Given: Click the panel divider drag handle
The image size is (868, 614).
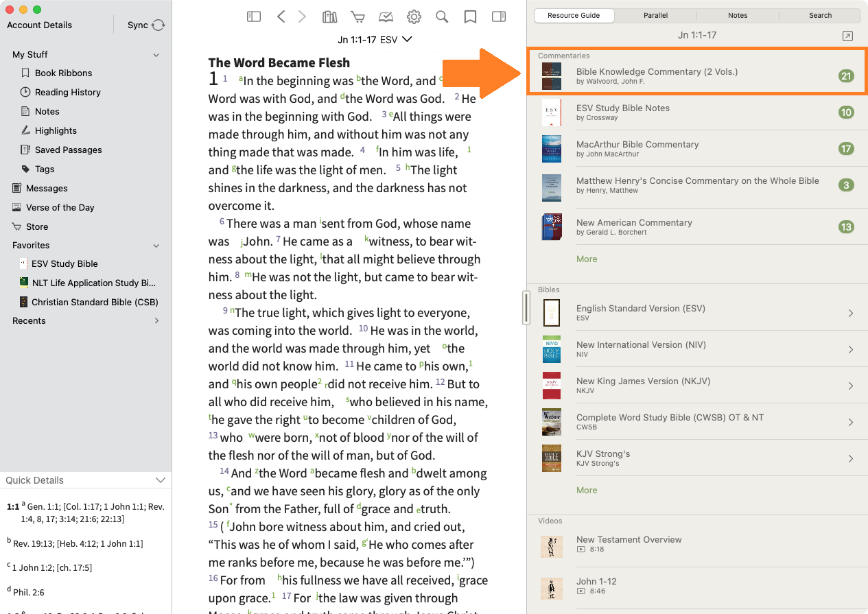Looking at the screenshot, I should [526, 307].
